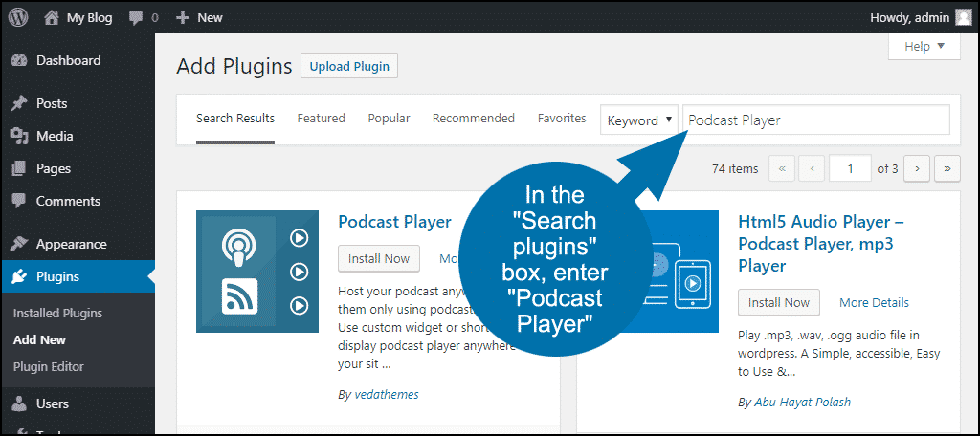Click Dashboard gauge icon in sidebar

pos(20,60)
